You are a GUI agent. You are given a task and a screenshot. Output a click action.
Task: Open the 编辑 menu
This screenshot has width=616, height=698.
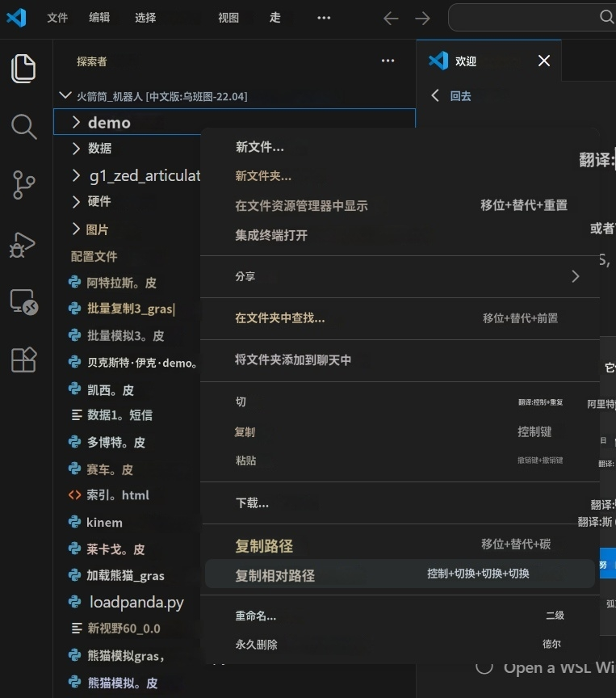click(99, 17)
